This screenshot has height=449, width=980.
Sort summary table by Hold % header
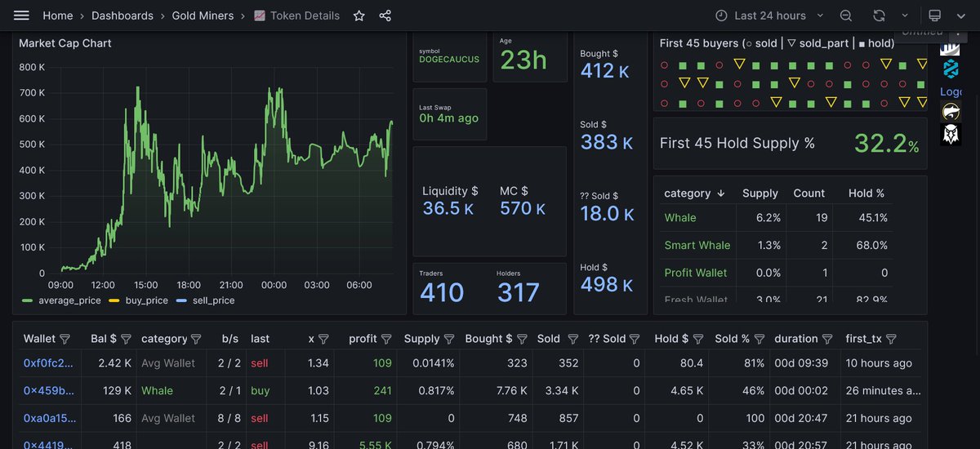tap(866, 193)
